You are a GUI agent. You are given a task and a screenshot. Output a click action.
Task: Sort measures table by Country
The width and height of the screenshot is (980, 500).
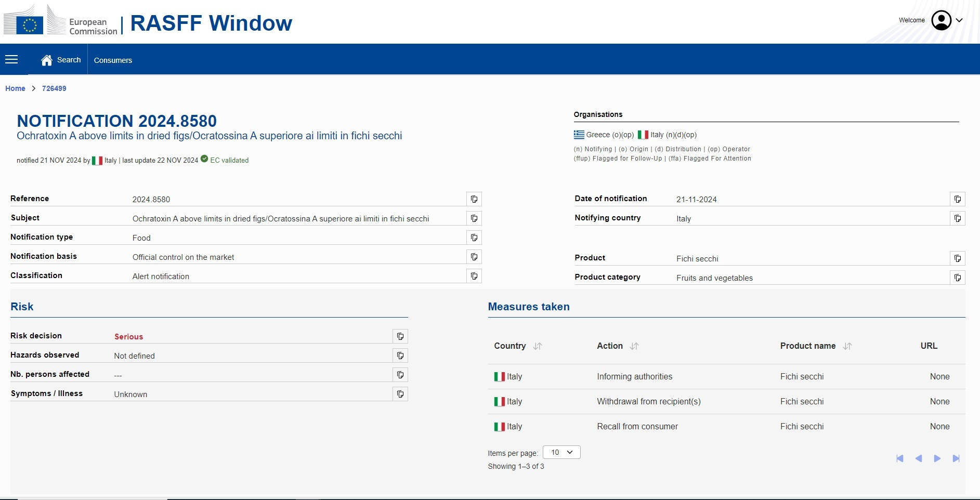coord(538,346)
